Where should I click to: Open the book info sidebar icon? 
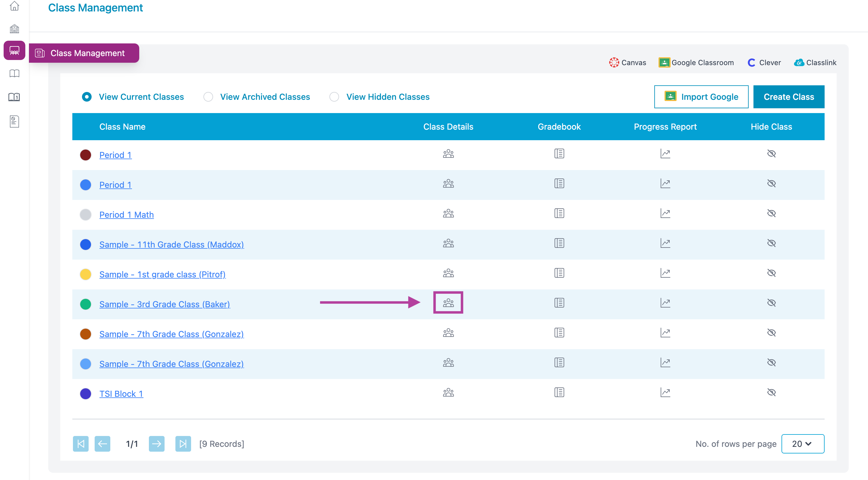[x=14, y=97]
